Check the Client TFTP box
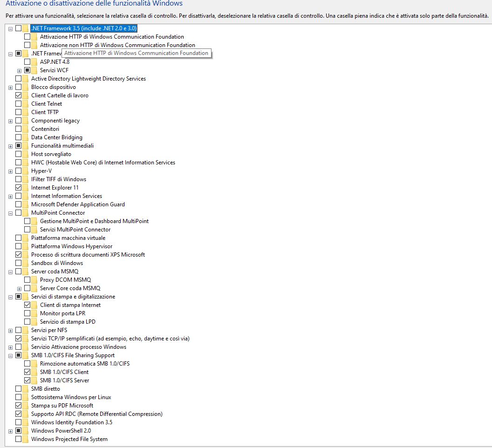492x448 pixels. click(x=19, y=112)
